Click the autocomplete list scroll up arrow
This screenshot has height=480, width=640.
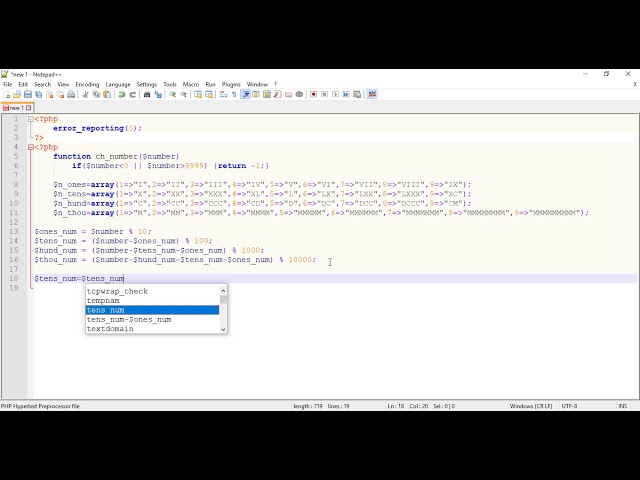[223, 291]
